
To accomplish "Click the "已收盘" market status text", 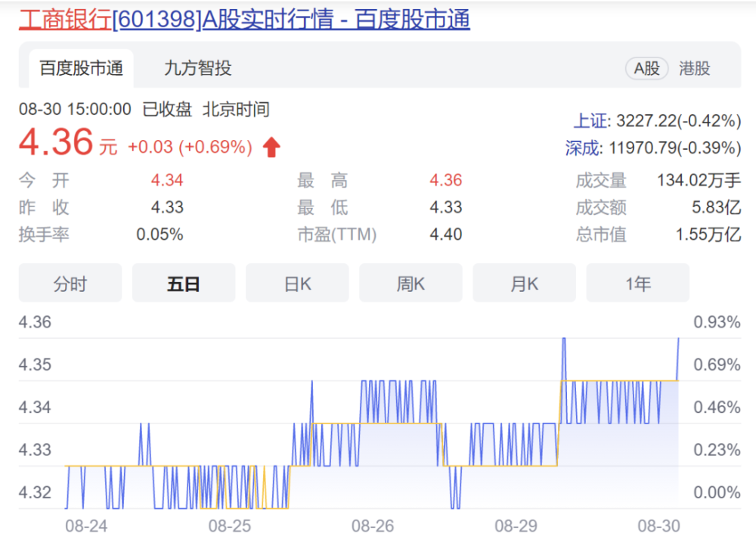I will 167,110.
